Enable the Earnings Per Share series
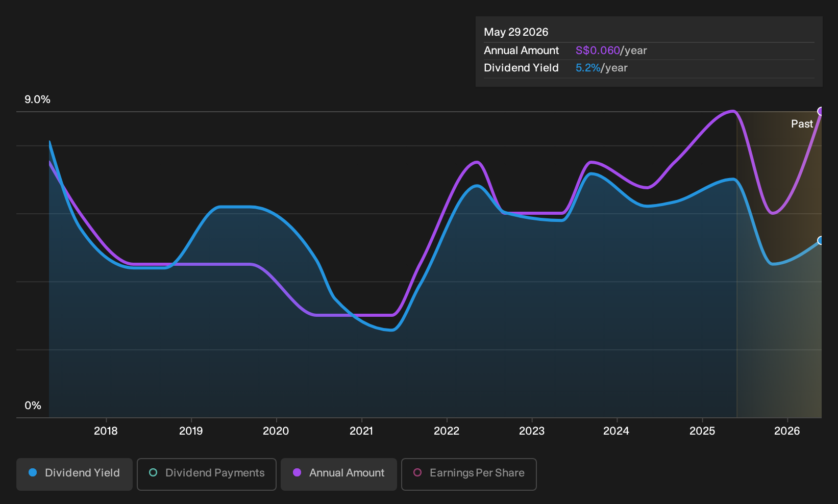Screen dimensions: 838x504 tap(469, 474)
